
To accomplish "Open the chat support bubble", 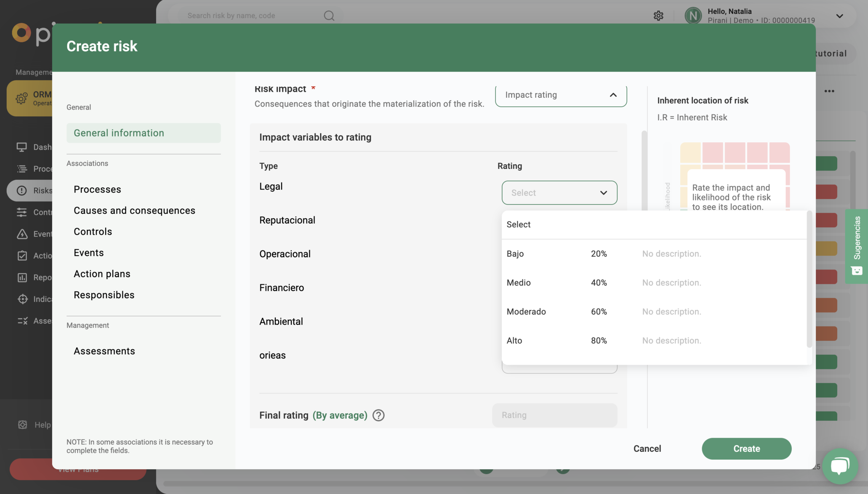I will (x=840, y=466).
